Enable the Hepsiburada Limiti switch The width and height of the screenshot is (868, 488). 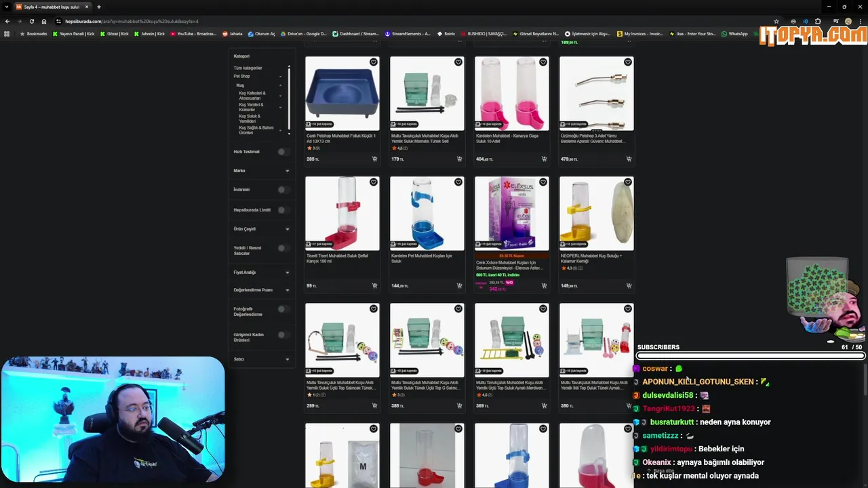coord(283,210)
